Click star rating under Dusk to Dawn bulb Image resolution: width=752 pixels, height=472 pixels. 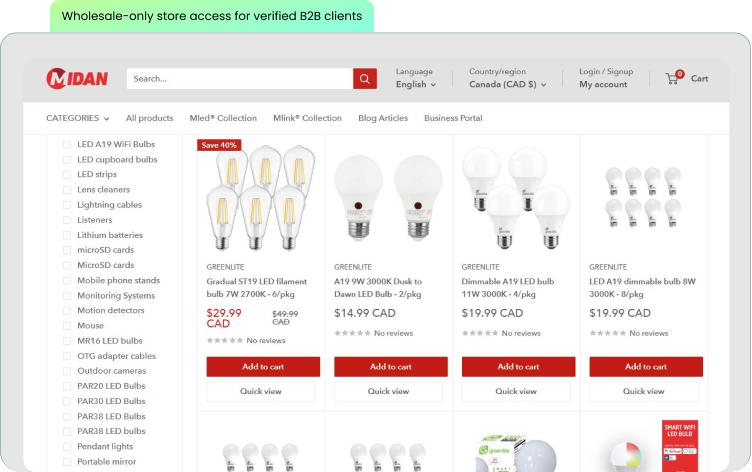coord(352,333)
